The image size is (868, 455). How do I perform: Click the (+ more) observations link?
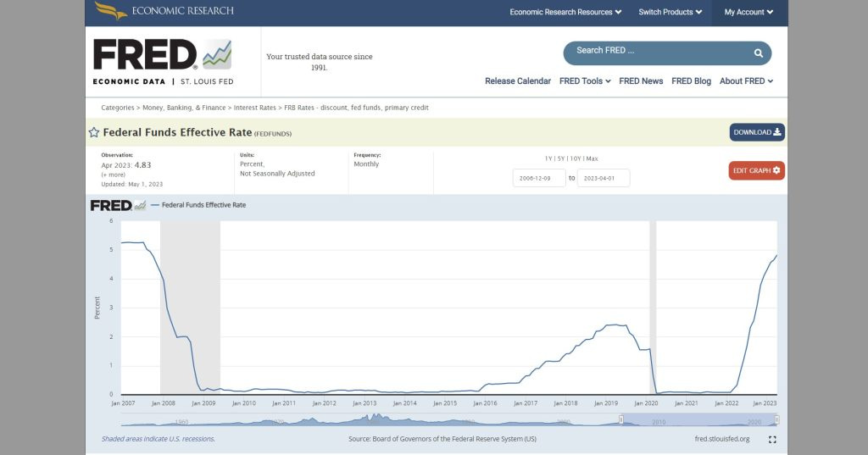point(113,175)
